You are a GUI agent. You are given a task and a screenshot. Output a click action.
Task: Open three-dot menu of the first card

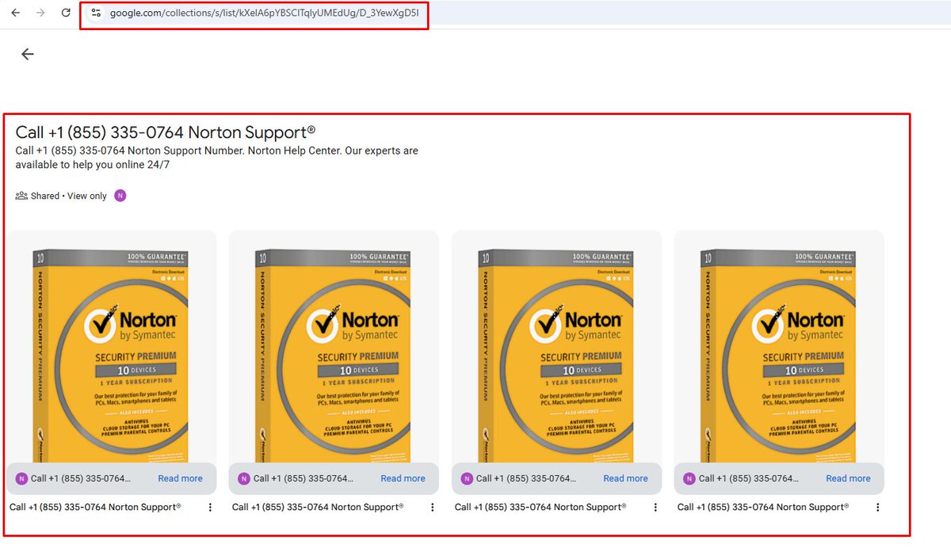[210, 507]
